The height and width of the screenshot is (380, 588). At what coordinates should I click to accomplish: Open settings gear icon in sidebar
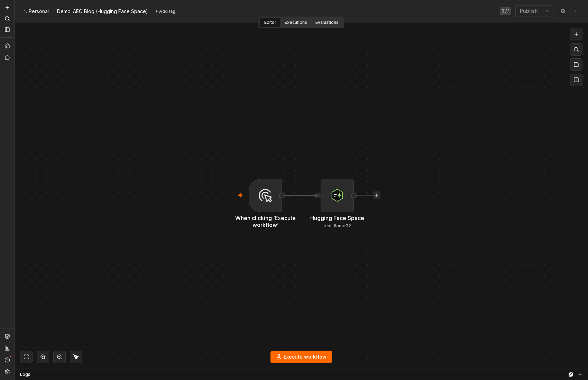pos(7,372)
